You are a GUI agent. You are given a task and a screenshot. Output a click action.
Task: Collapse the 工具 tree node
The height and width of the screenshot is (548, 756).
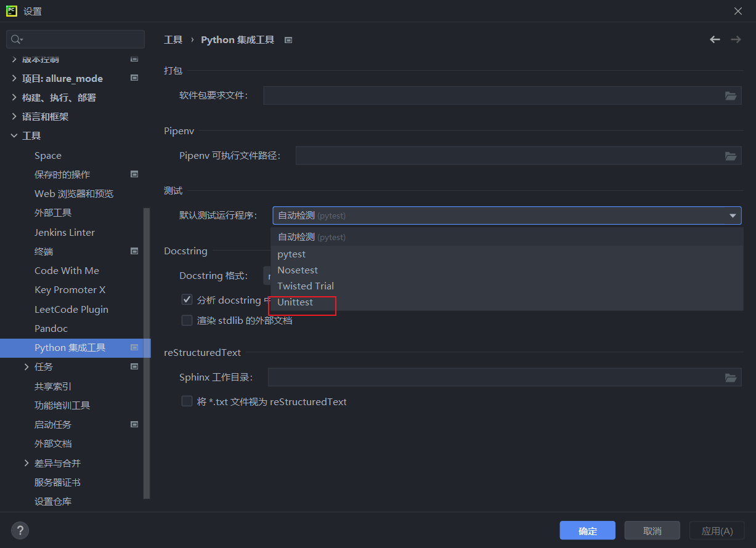[14, 135]
